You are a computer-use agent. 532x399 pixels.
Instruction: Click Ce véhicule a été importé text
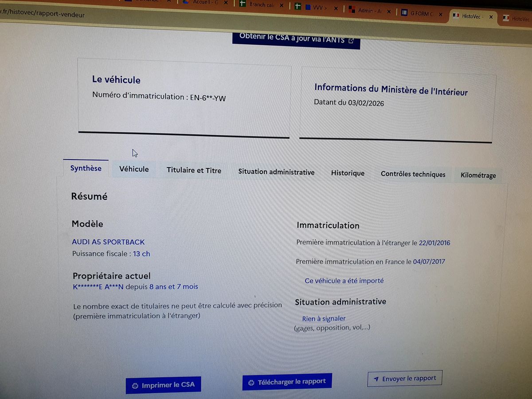[x=344, y=281]
